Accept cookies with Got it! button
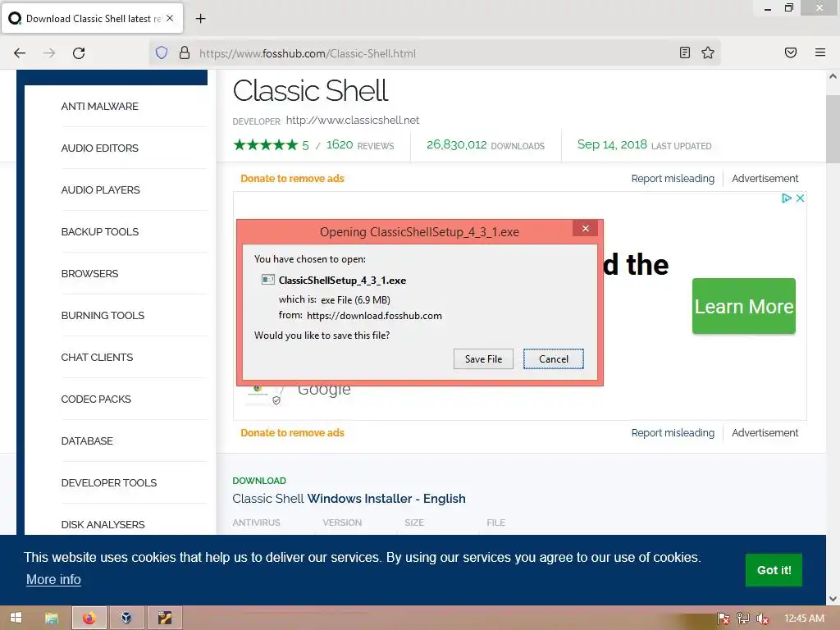Viewport: 840px width, 630px height. [774, 570]
